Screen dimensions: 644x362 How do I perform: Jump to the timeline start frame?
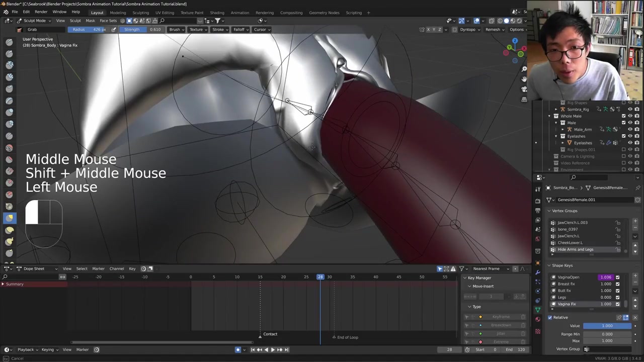tap(253, 350)
